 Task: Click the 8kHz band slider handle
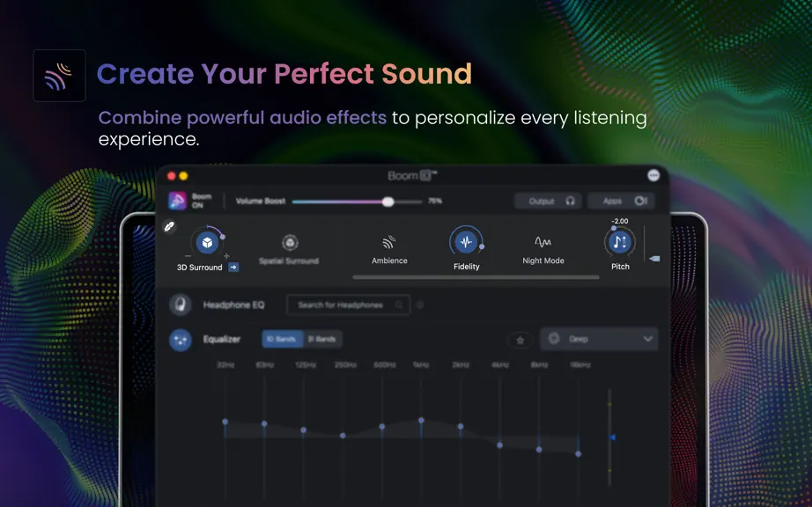pyautogui.click(x=539, y=450)
